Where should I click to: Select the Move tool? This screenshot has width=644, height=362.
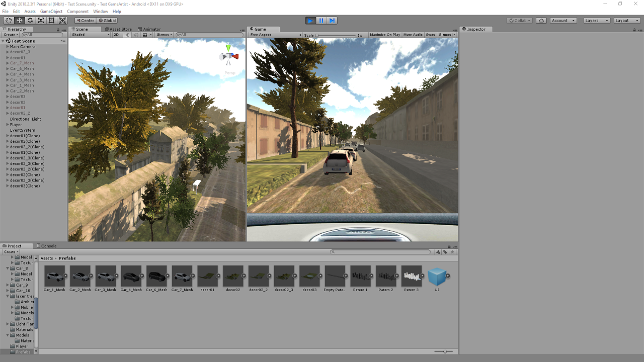click(x=19, y=20)
